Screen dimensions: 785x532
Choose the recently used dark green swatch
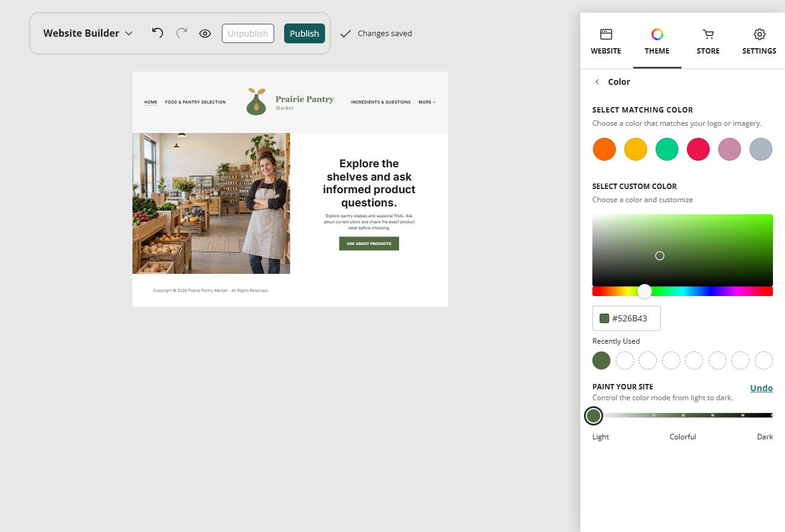point(601,360)
